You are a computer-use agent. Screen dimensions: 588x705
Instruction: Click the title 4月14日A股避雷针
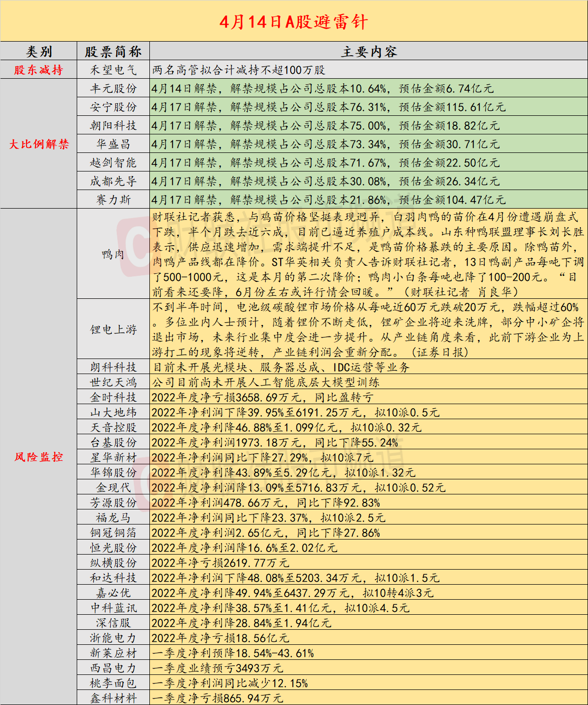(x=294, y=22)
